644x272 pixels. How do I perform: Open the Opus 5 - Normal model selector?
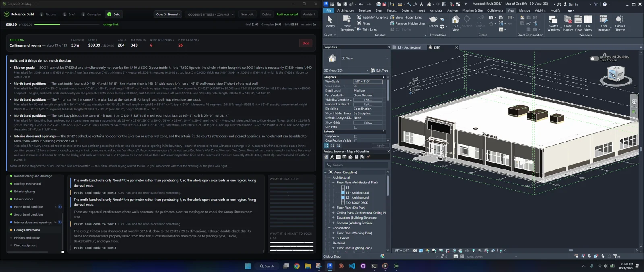pos(167,14)
